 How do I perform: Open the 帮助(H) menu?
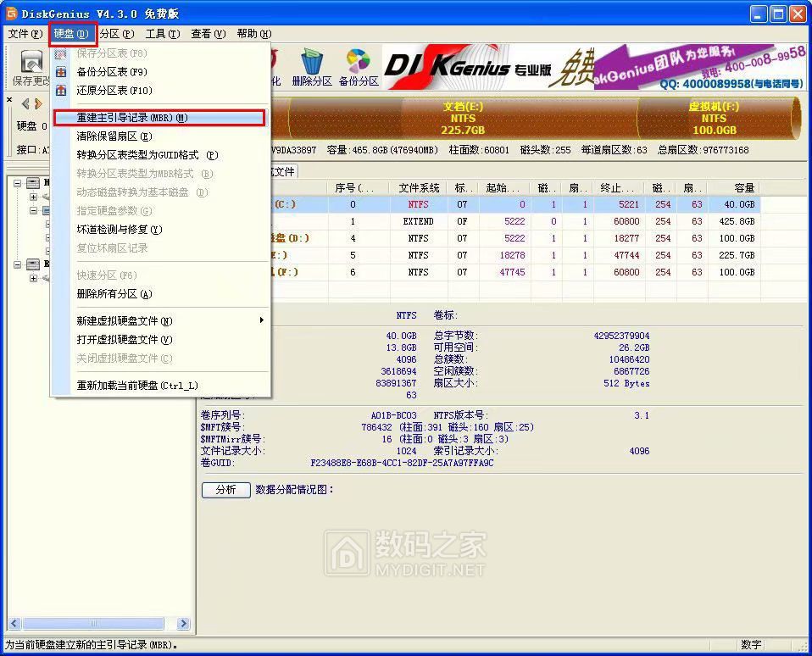(x=253, y=34)
